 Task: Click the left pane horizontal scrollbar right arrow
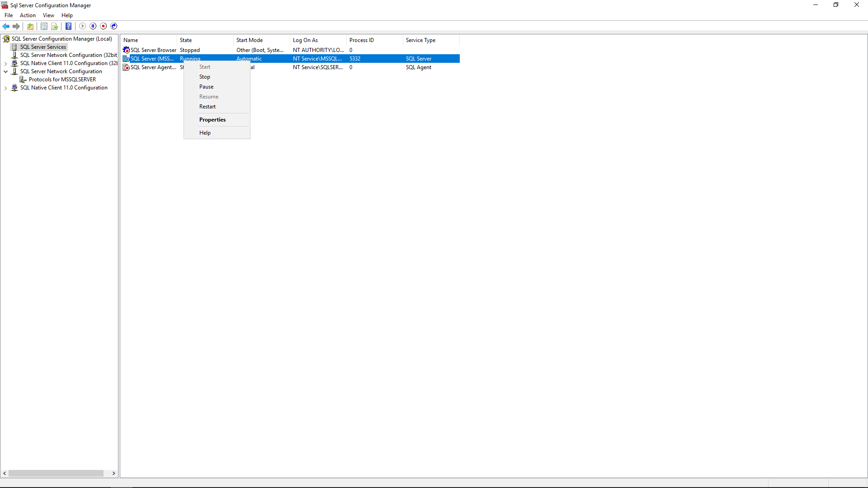click(x=113, y=474)
